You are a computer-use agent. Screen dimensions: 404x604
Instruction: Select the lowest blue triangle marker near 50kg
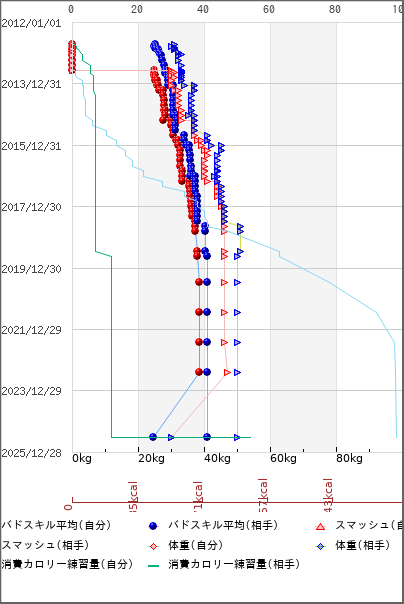(x=237, y=437)
